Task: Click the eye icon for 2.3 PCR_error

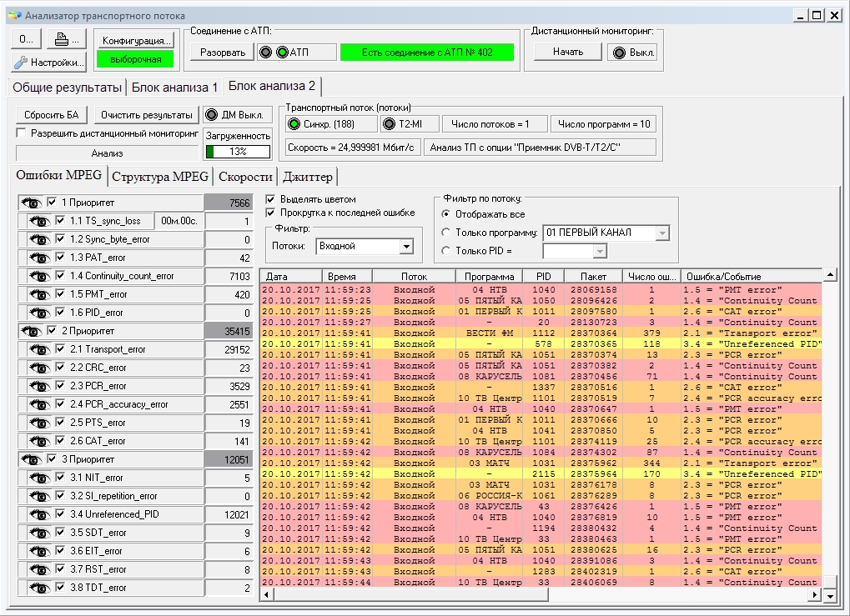Action: pyautogui.click(x=39, y=386)
